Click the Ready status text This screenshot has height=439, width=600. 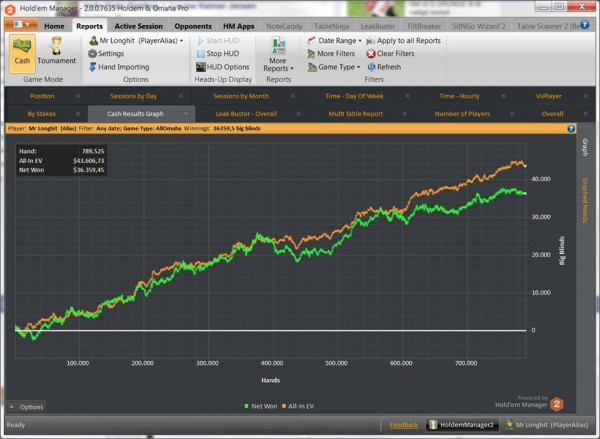click(16, 425)
